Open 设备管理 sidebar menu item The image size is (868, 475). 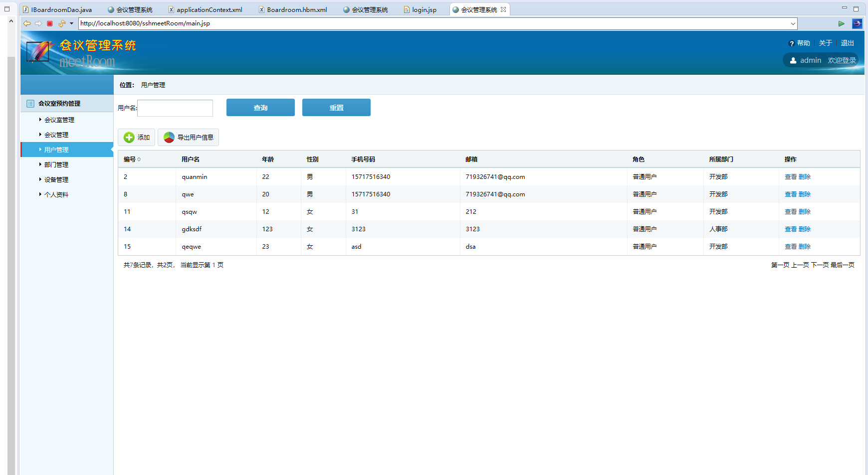(x=56, y=180)
